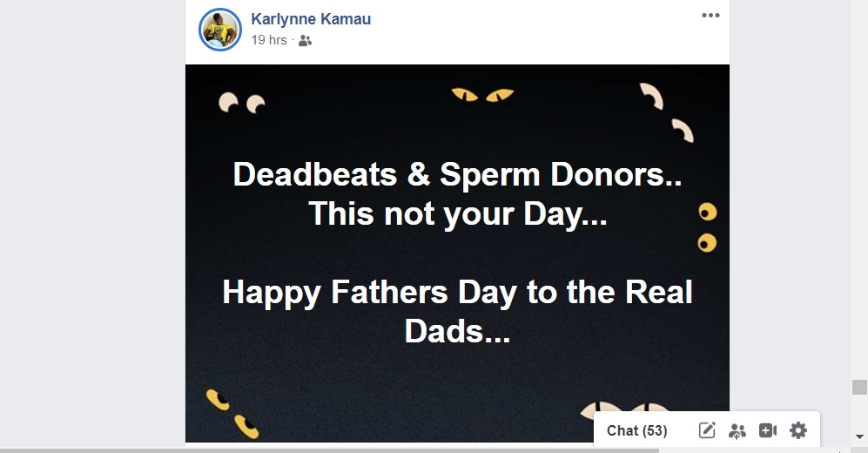Expand the Chat (53) panel
This screenshot has width=868, height=453.
637,431
